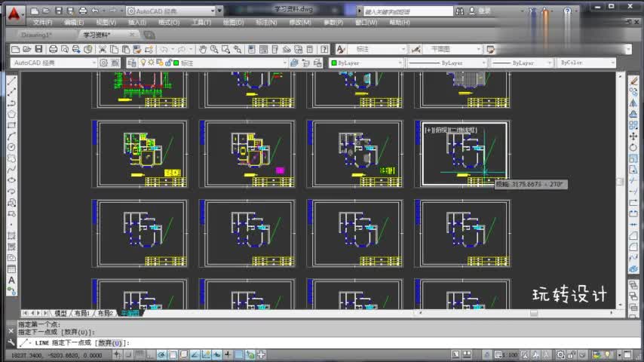Select the Rectangle draw tool

pyautogui.click(x=11, y=125)
